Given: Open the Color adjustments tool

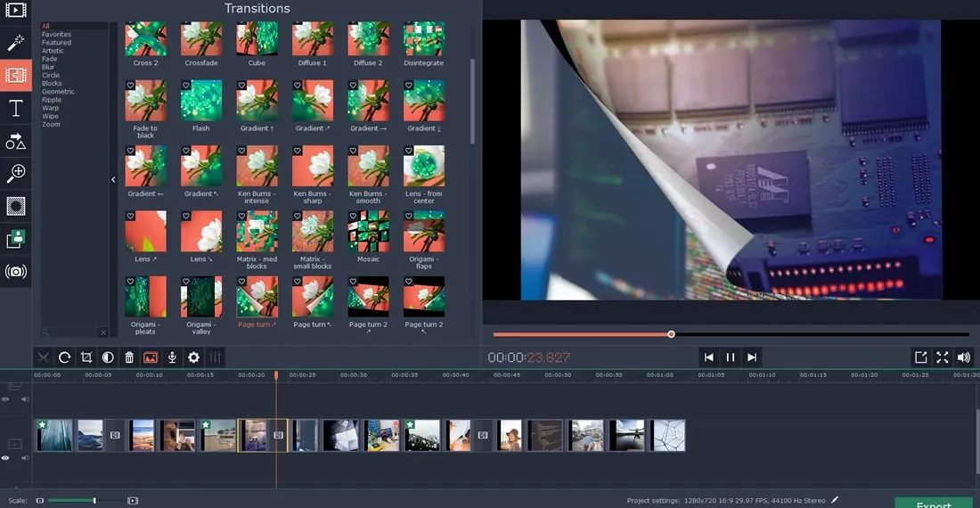Looking at the screenshot, I should click(108, 357).
